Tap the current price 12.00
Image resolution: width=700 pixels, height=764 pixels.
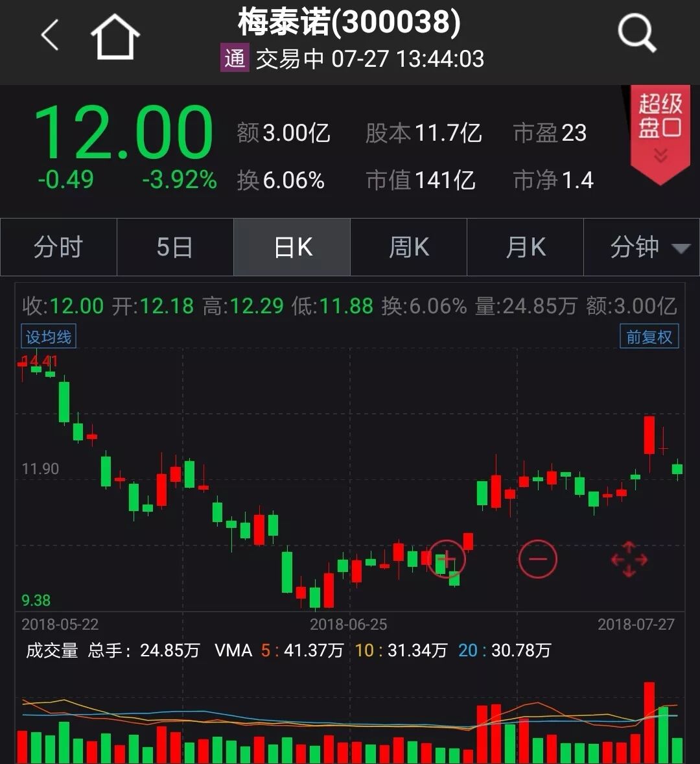click(124, 132)
